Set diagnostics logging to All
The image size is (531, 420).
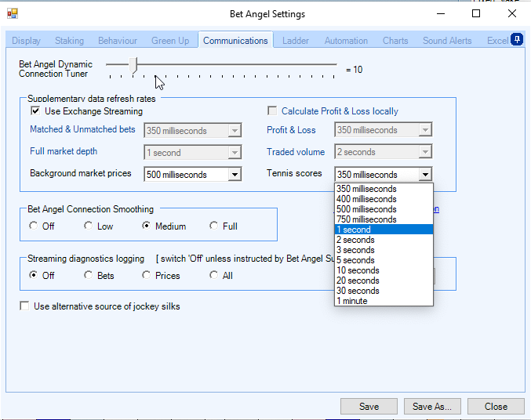(213, 275)
